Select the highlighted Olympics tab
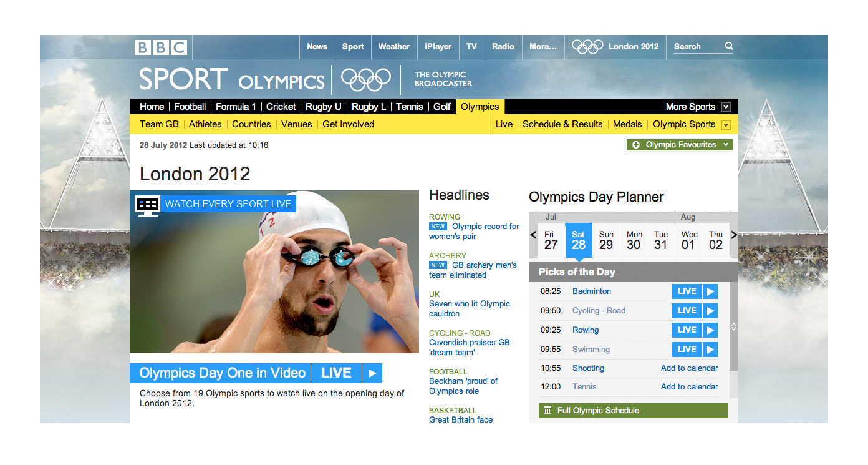 pos(480,107)
